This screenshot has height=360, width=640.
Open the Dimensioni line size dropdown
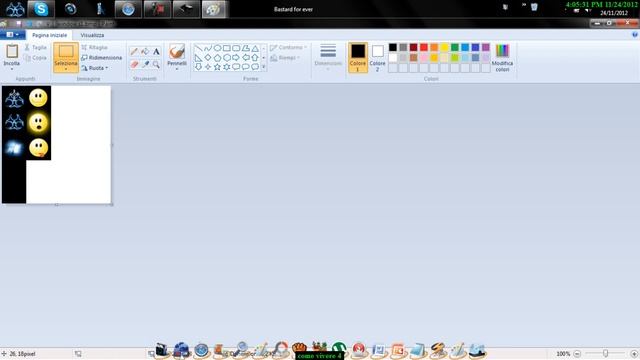pos(328,58)
